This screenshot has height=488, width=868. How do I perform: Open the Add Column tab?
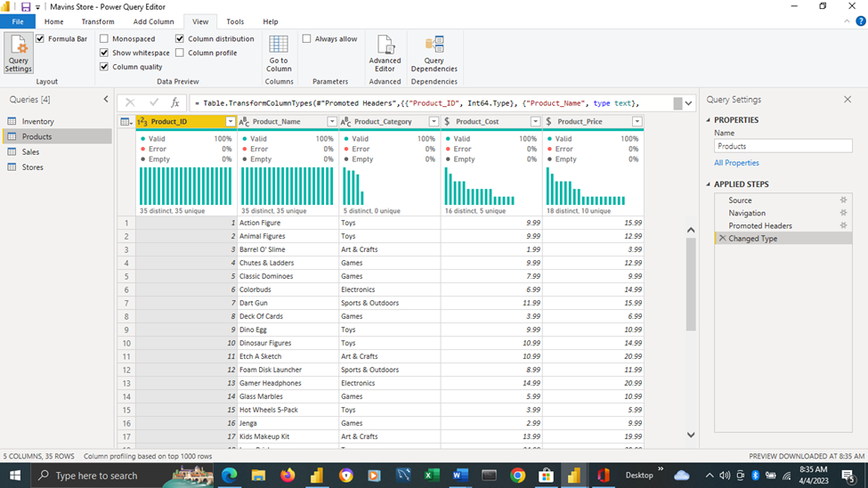(x=153, y=21)
